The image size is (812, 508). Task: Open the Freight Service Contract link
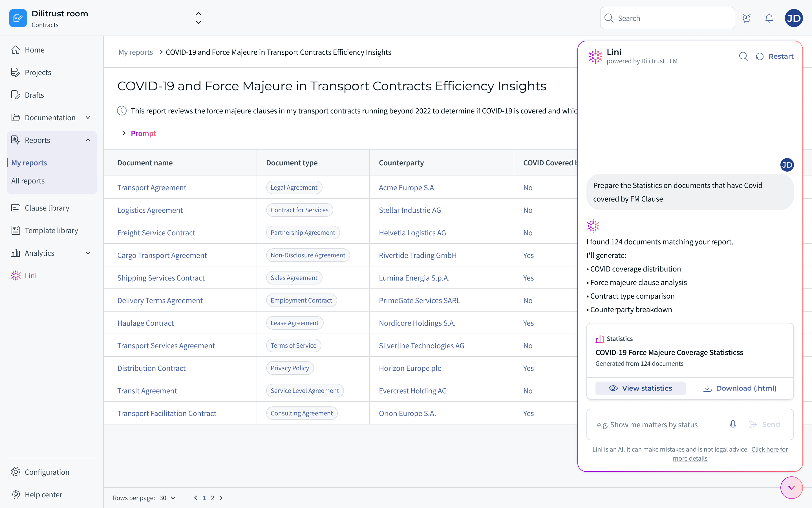pos(156,233)
